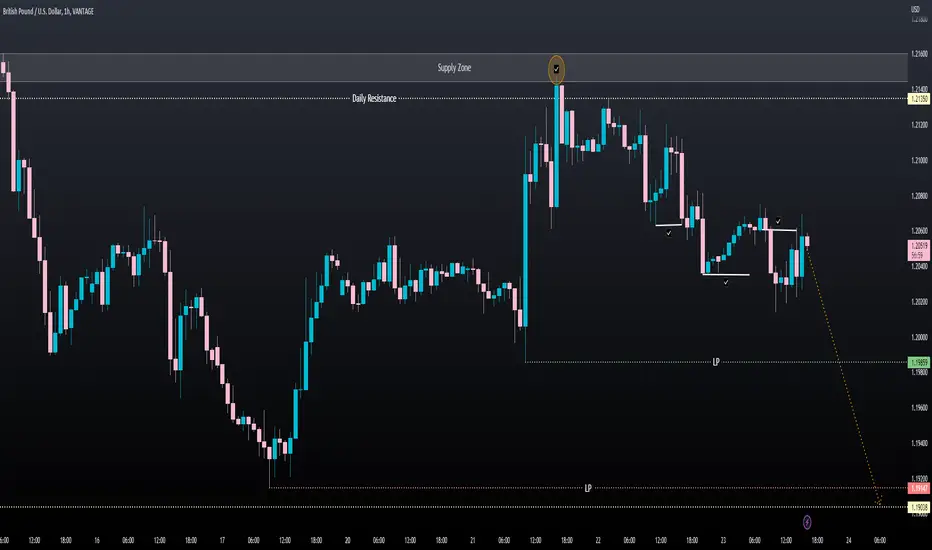Click the time axis label 23
The image size is (932, 550).
723,540
